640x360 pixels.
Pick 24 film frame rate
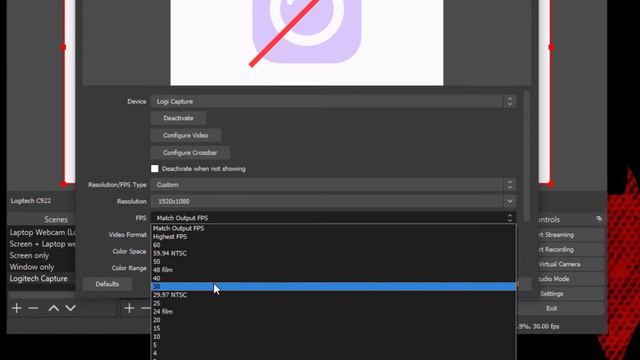pos(333,311)
